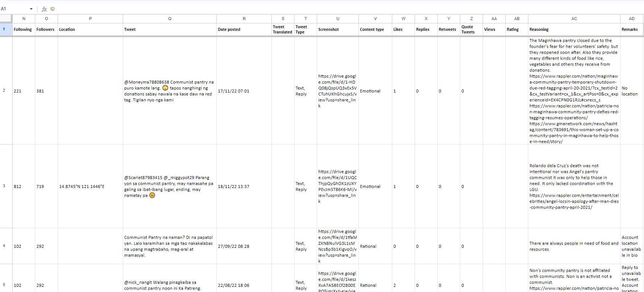Click the Name box showing A1
The height and width of the screenshot is (292, 644).
click(13, 9)
